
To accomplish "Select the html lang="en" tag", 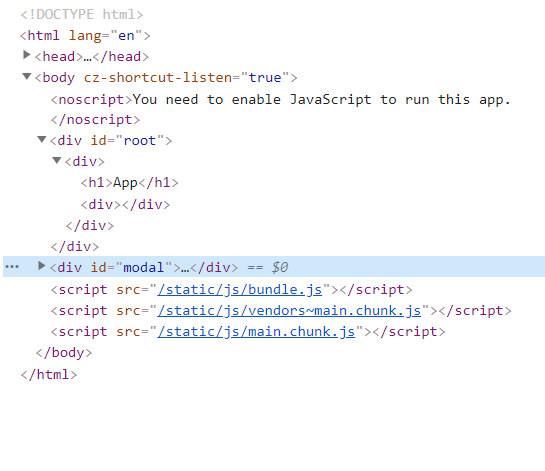I will tap(85, 36).
